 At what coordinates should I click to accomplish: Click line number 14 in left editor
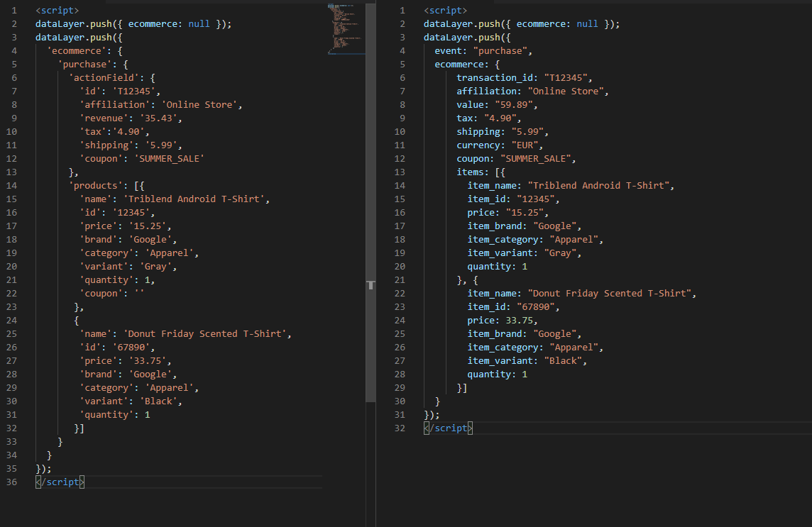tap(13, 186)
